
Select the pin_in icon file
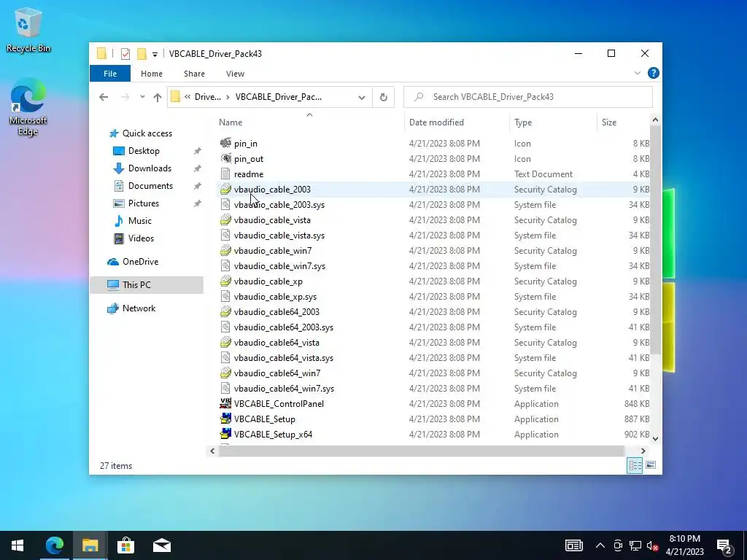(245, 144)
